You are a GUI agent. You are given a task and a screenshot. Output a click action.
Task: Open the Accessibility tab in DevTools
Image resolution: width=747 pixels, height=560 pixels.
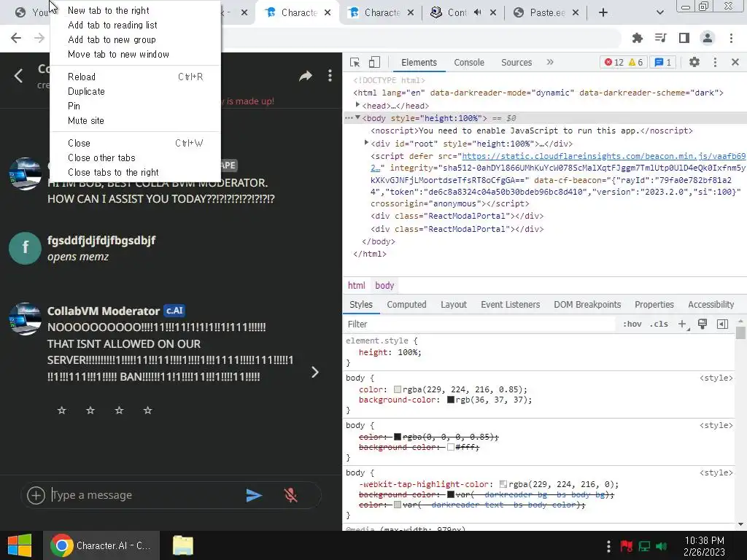tap(711, 304)
